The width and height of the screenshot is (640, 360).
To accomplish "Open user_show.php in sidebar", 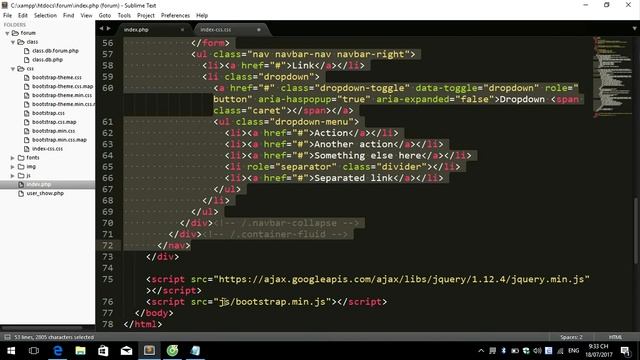I will tap(45, 193).
